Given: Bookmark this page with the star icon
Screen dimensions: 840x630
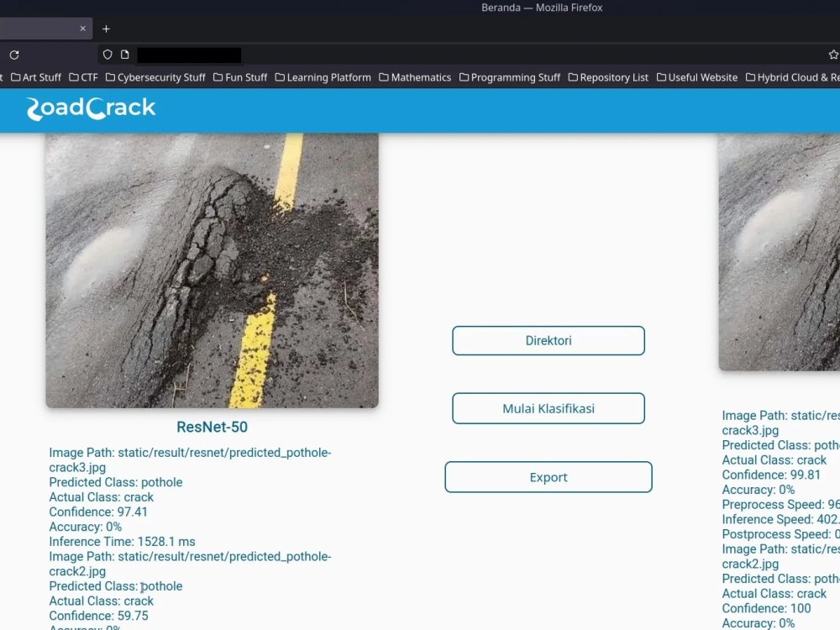Looking at the screenshot, I should pos(833,55).
